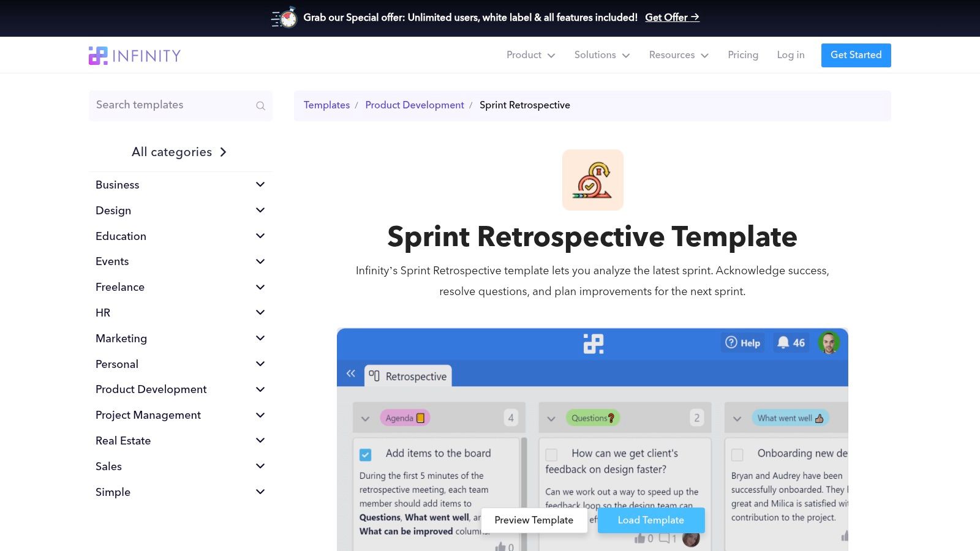Click the search magnifier icon
This screenshot has width=980, height=551.
click(260, 106)
